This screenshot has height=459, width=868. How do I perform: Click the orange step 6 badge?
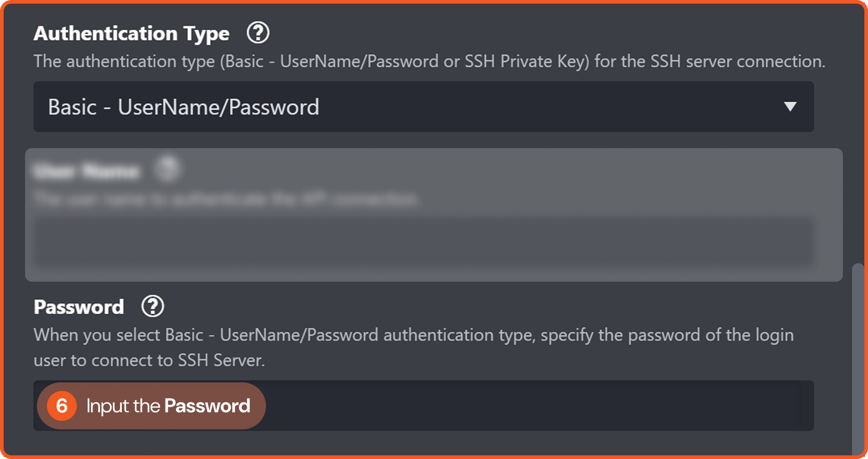pos(62,406)
